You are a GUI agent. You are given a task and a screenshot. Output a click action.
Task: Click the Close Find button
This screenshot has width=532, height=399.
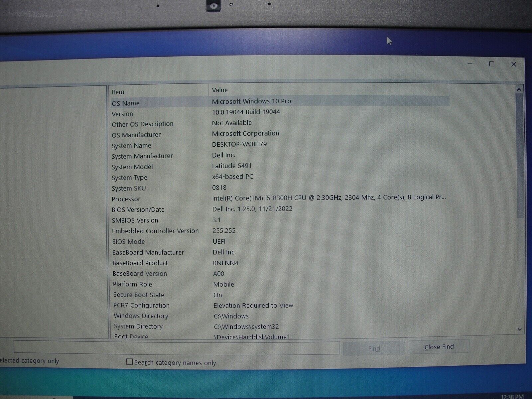439,347
